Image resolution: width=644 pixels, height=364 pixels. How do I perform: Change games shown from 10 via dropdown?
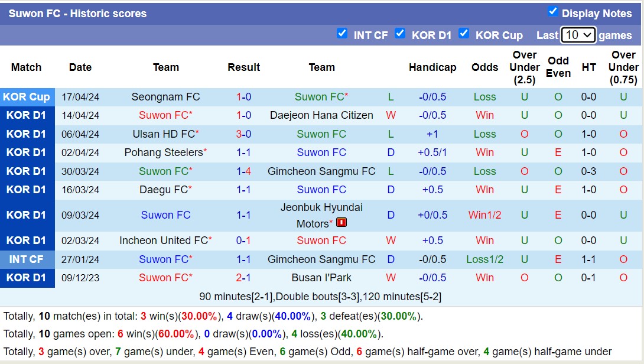(x=578, y=35)
